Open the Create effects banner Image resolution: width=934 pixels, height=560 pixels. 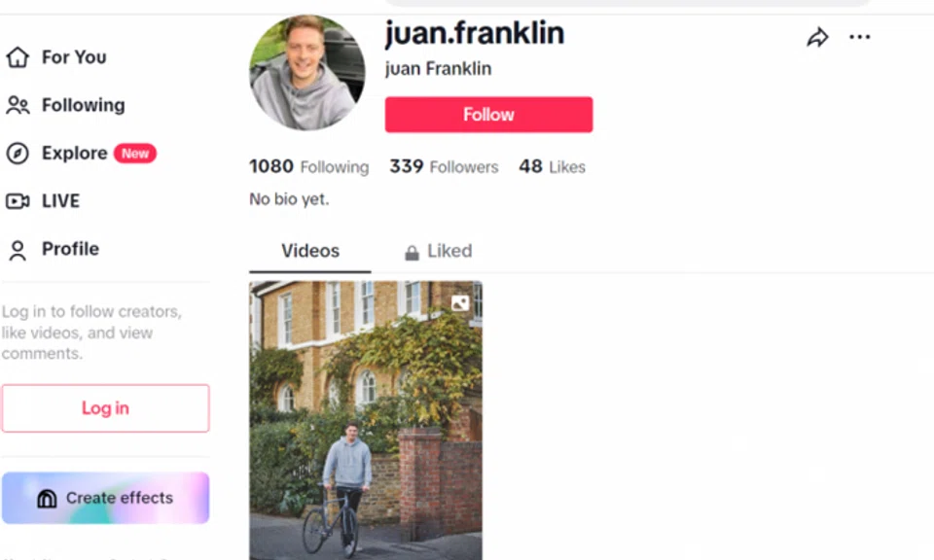click(x=105, y=498)
